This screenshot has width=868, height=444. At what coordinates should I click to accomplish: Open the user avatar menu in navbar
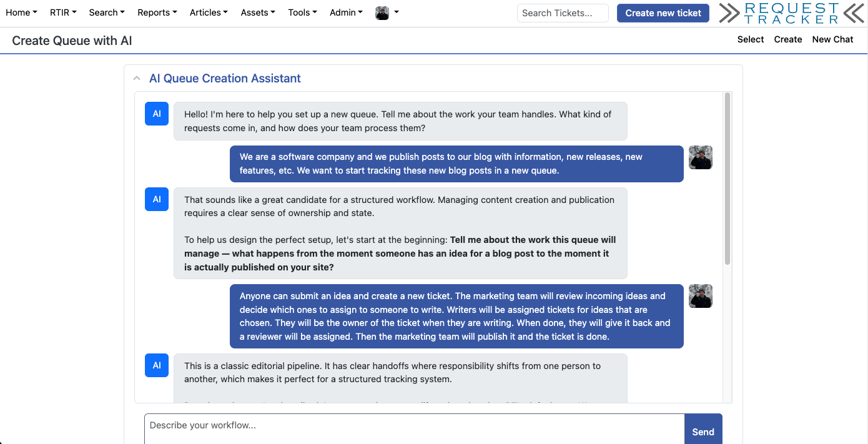pos(387,12)
